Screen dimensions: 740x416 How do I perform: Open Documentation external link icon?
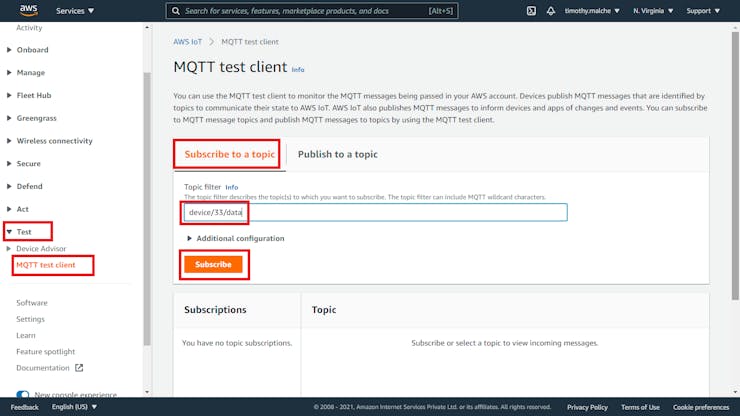click(x=79, y=368)
